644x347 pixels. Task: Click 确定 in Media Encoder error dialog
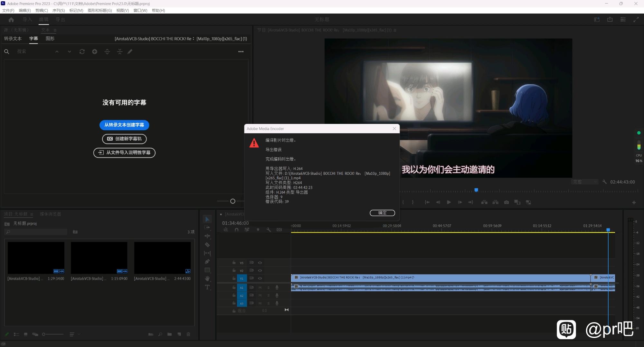point(382,213)
